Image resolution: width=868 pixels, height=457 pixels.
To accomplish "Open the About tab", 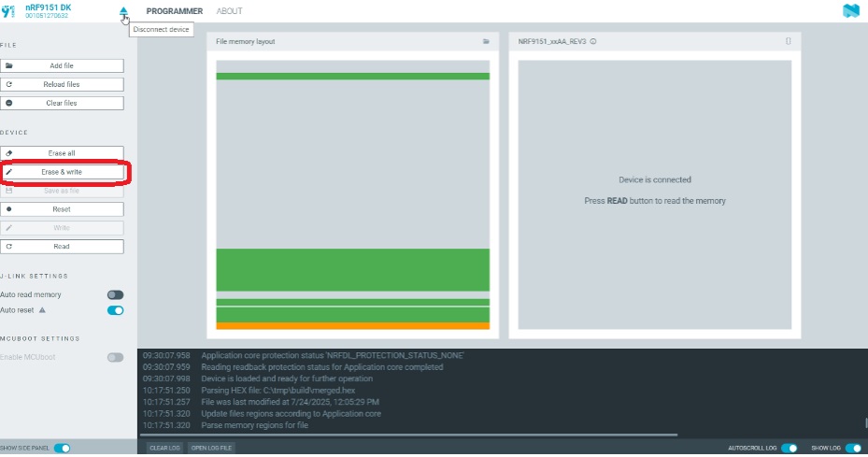I will 229,11.
